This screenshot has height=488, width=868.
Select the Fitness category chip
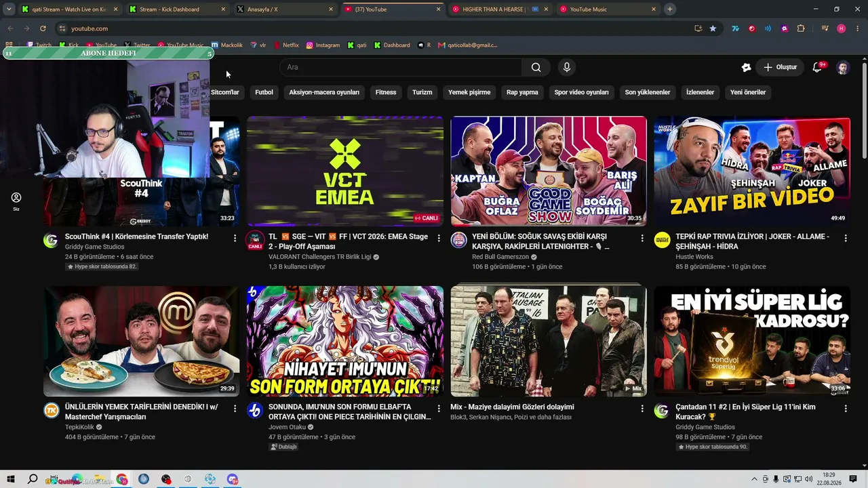pos(386,92)
